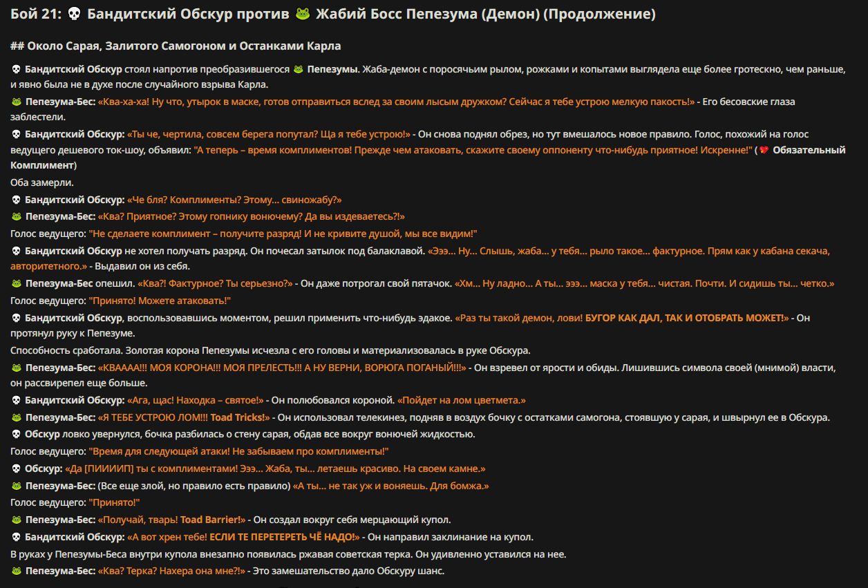The height and width of the screenshot is (588, 868).
Task: Click skull emoji beside "Обскур ловко увернулся" line
Action: tap(17, 434)
